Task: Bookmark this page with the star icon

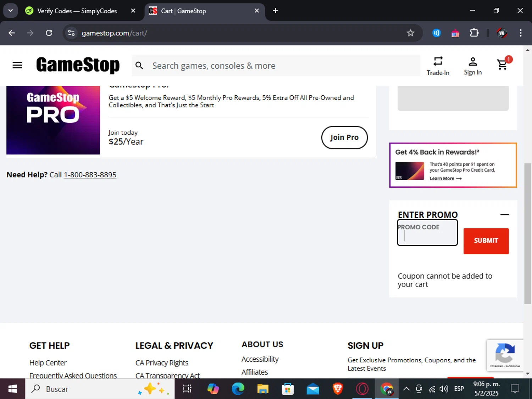Action: coord(410,33)
